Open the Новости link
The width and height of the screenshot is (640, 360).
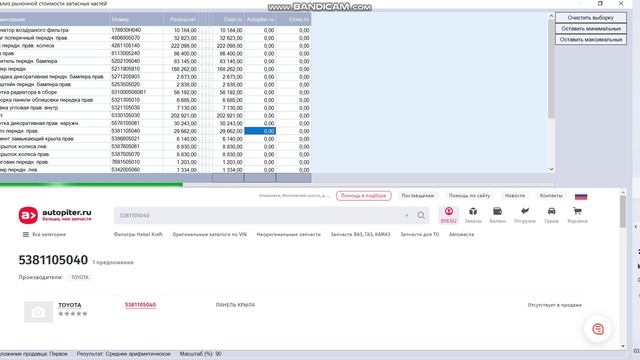click(x=515, y=196)
